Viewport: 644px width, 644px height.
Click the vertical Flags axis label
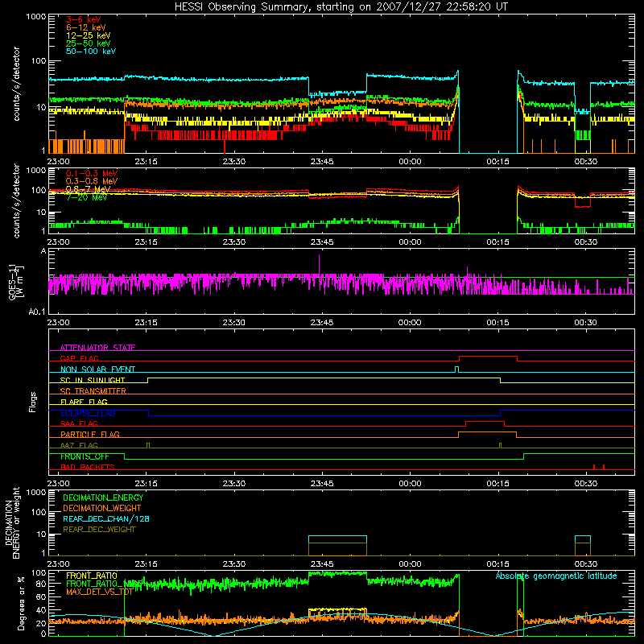point(33,402)
